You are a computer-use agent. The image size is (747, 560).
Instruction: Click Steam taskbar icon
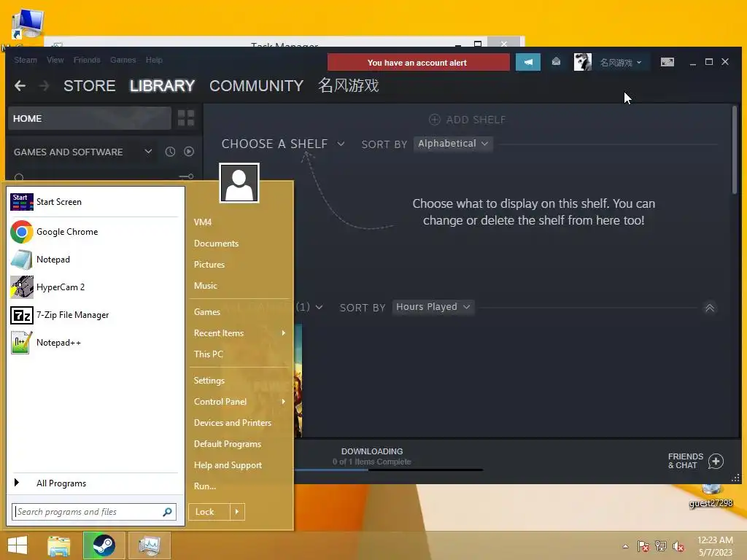coord(104,545)
